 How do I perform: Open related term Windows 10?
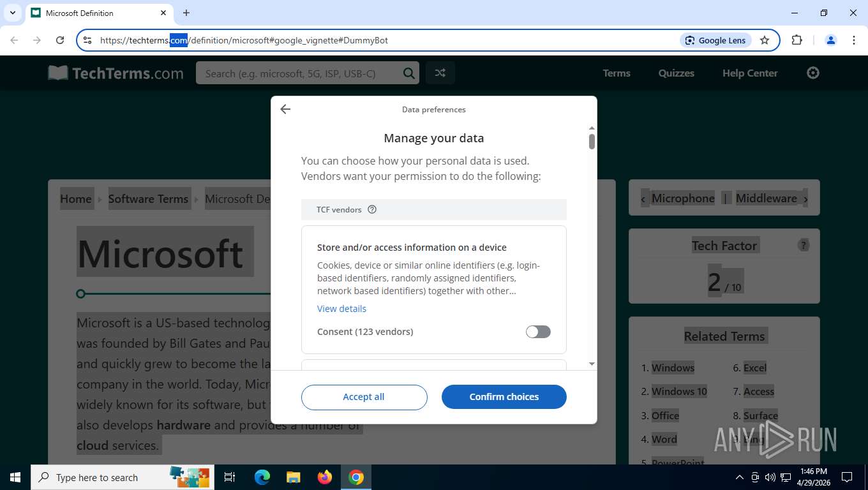[679, 392]
